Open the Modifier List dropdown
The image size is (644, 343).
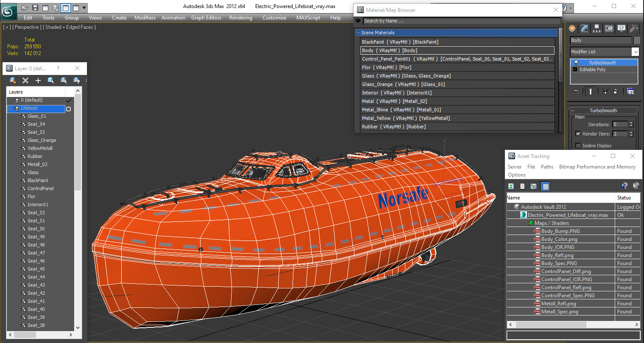coord(635,52)
